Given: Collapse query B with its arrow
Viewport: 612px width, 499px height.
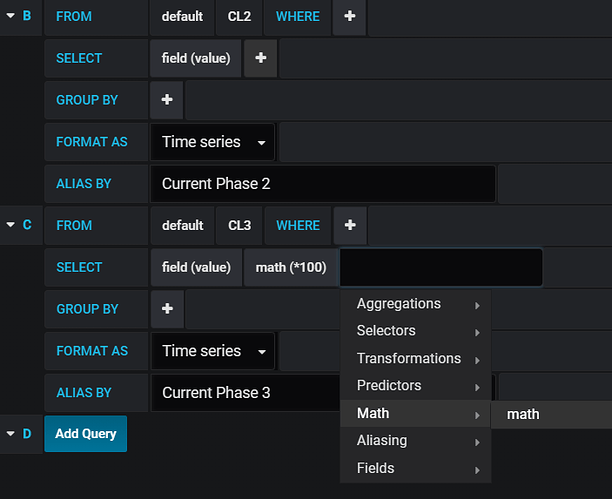Looking at the screenshot, I should 10,17.
